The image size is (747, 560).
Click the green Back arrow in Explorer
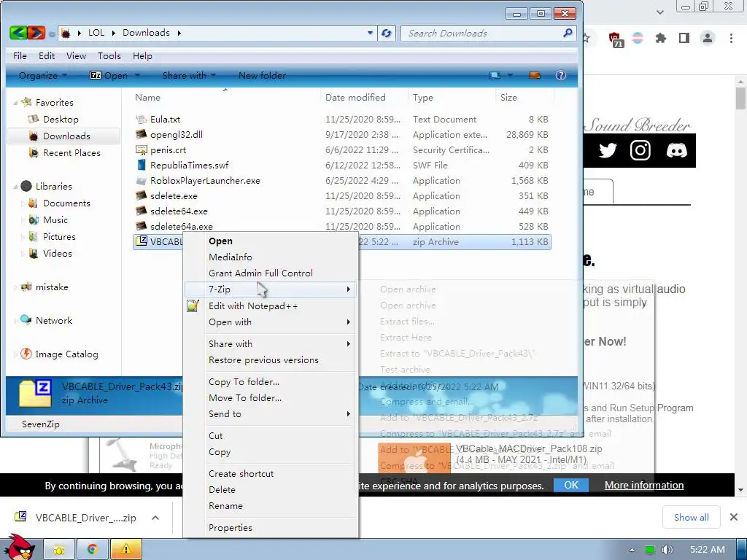(x=18, y=33)
